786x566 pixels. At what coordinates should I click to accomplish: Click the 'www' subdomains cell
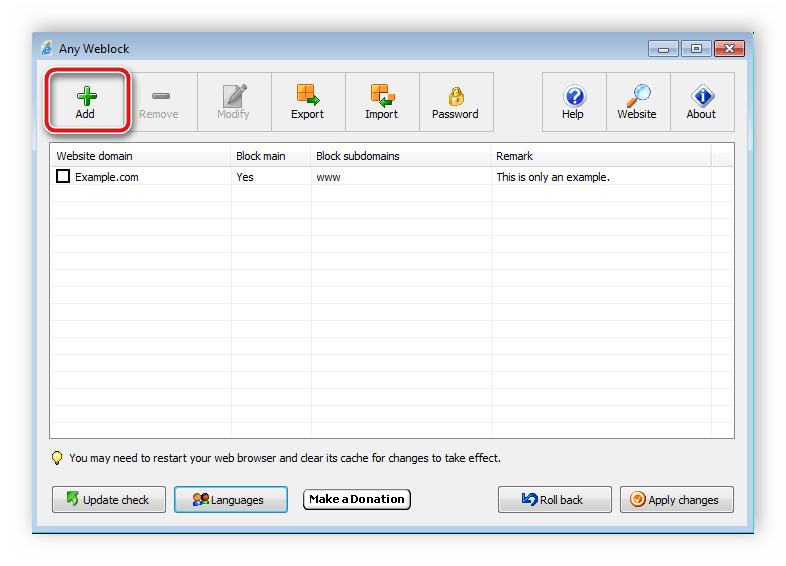point(328,177)
